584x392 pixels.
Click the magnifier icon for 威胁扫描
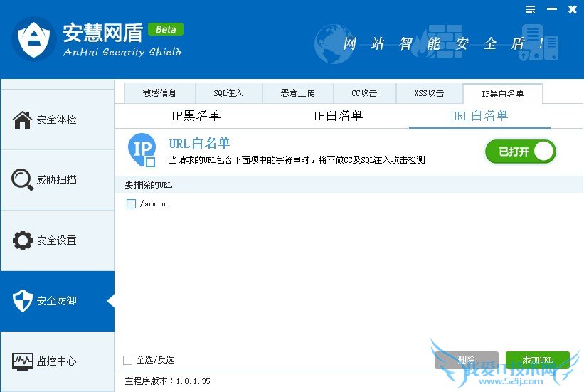pyautogui.click(x=22, y=179)
